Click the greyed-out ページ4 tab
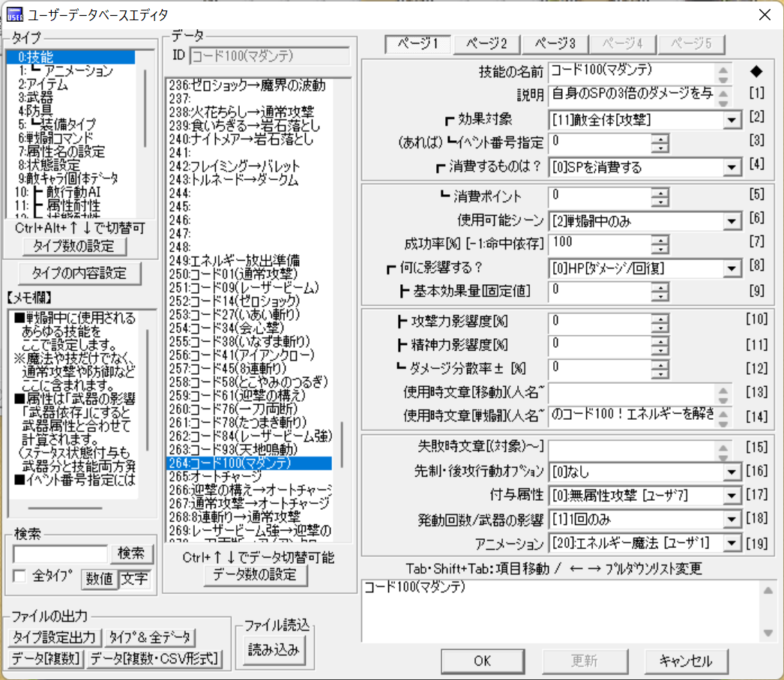The width and height of the screenshot is (784, 680). (x=623, y=44)
